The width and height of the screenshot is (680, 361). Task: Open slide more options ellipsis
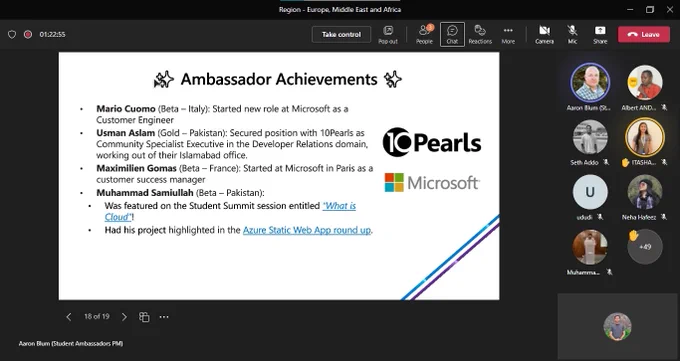tap(164, 317)
